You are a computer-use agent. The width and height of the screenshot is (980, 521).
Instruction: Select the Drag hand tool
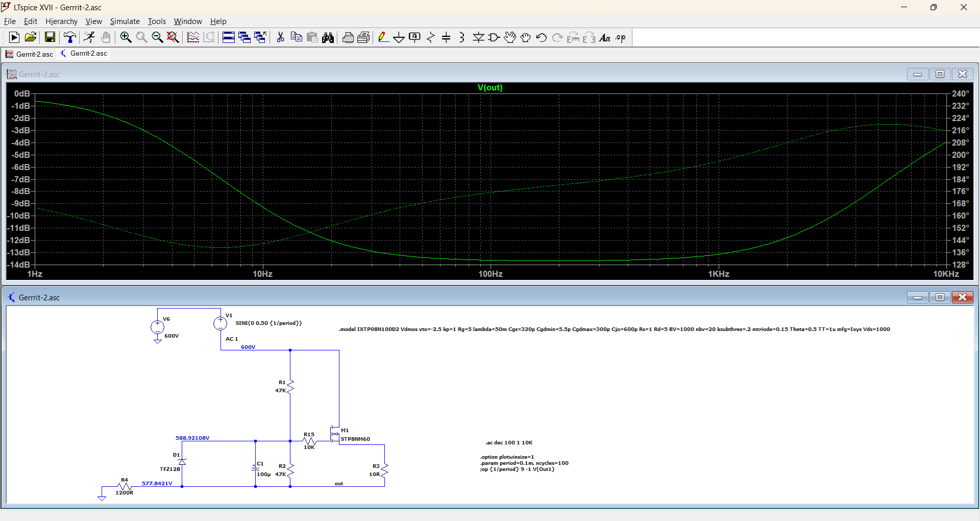526,37
